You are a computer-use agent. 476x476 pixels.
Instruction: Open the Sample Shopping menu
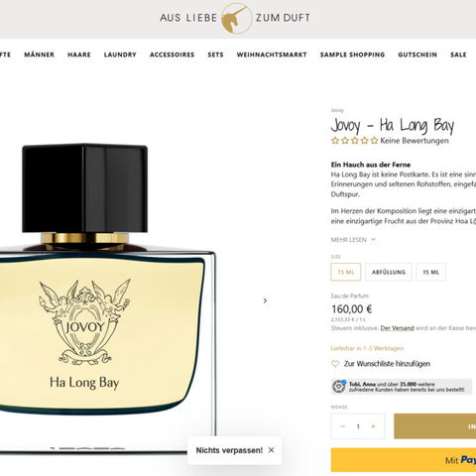(352, 55)
